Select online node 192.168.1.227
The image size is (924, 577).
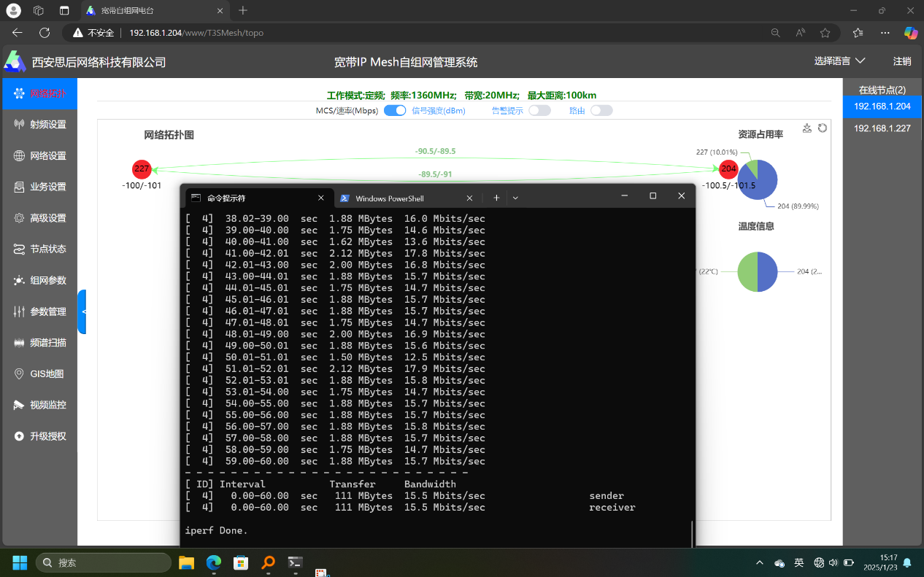(x=882, y=128)
